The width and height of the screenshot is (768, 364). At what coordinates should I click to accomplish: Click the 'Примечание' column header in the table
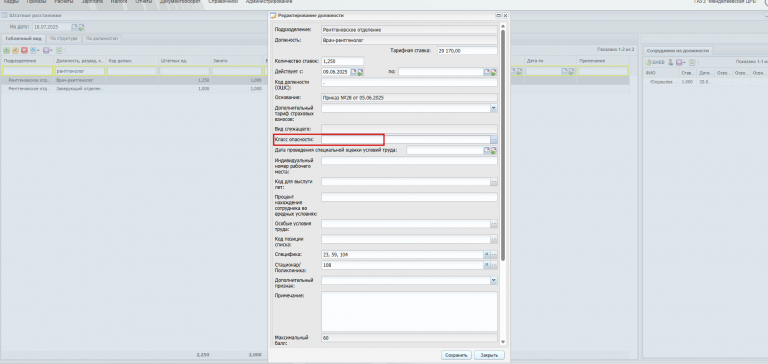(602, 61)
